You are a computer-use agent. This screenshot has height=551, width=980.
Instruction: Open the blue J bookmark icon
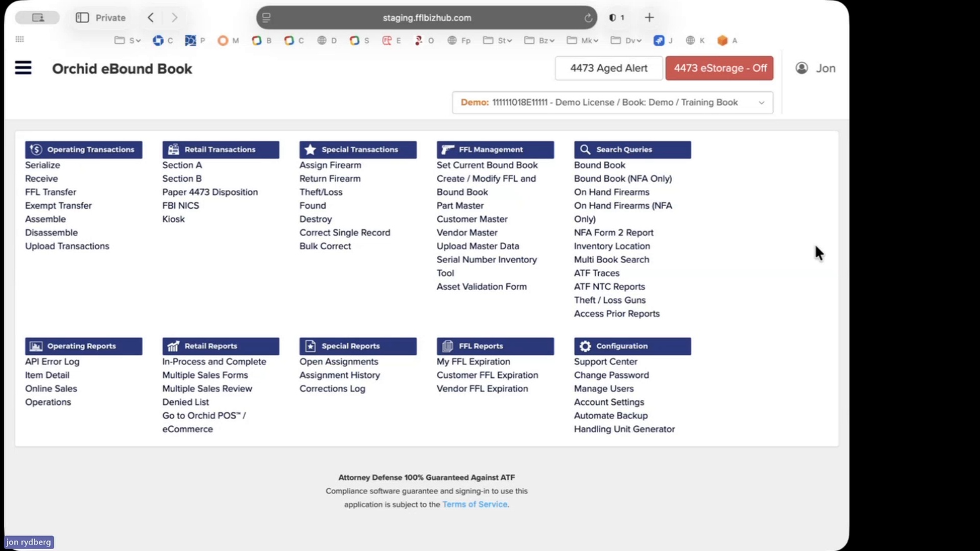tap(659, 40)
